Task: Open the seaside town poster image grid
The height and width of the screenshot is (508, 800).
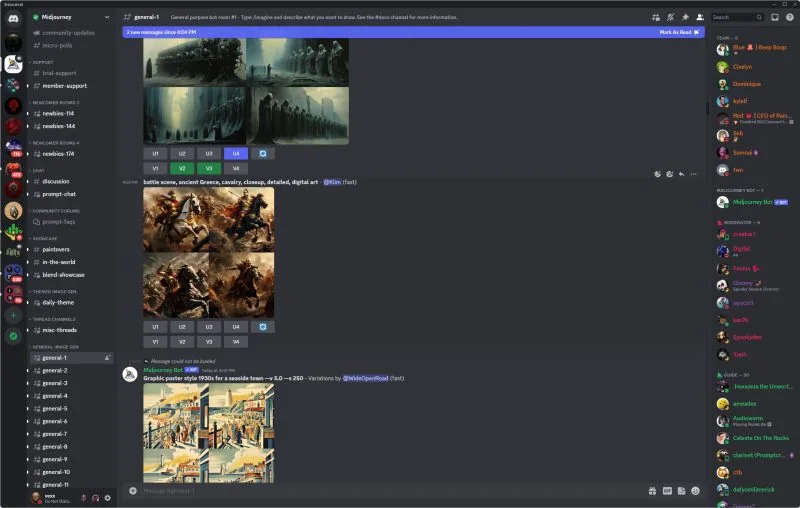Action: pyautogui.click(x=209, y=433)
